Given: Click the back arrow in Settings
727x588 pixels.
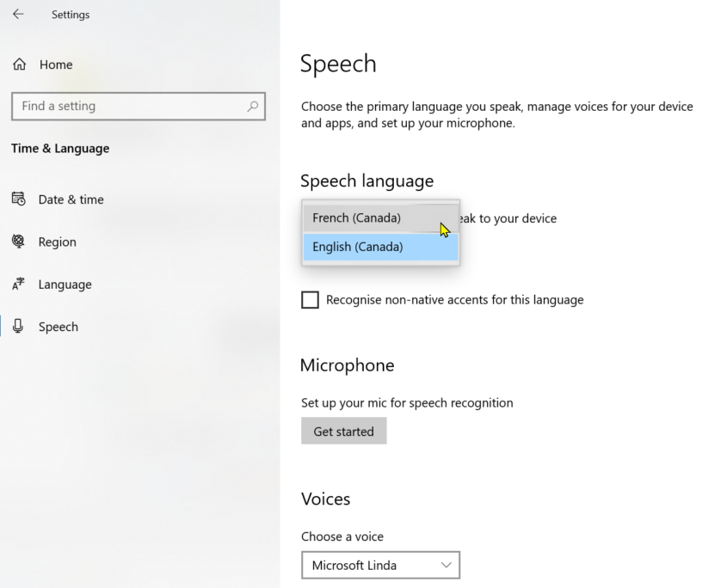Looking at the screenshot, I should 17,14.
